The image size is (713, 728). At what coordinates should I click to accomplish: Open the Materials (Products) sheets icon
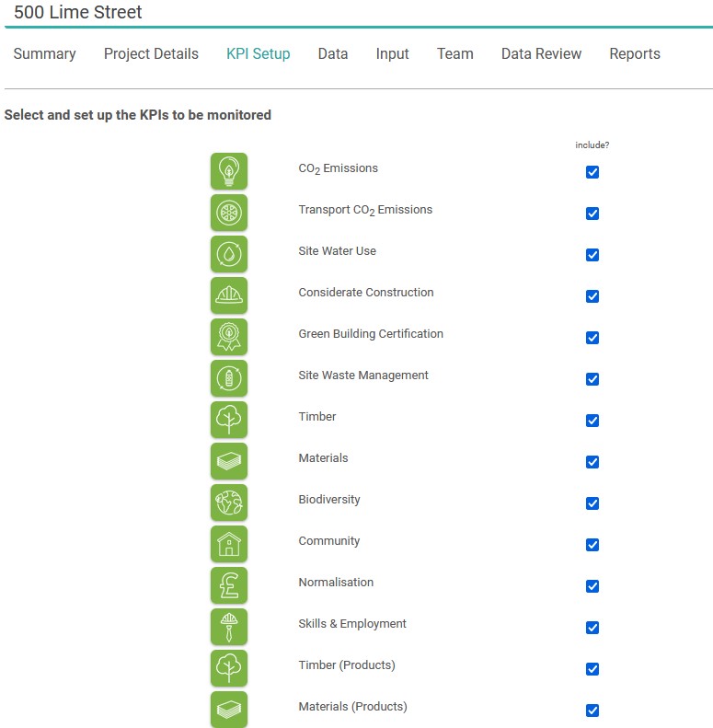pyautogui.click(x=229, y=710)
